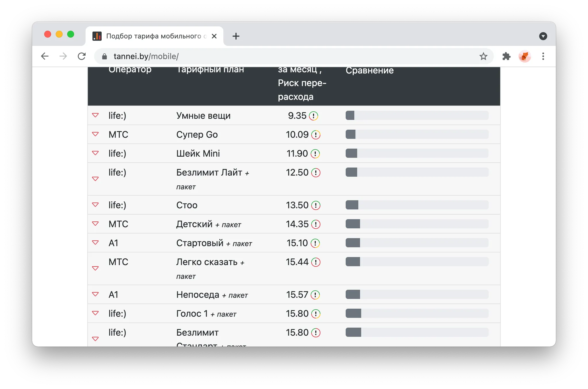Click the comparison bar for Непоседа
The height and width of the screenshot is (389, 588).
tap(417, 294)
